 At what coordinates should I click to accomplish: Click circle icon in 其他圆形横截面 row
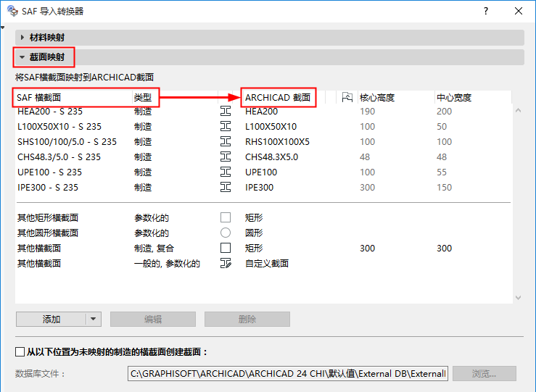pos(226,233)
